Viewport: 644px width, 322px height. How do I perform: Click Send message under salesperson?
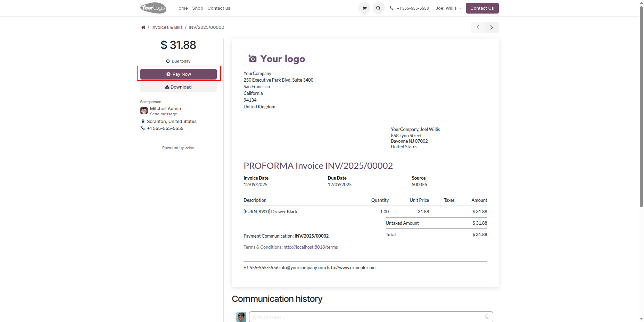164,114
